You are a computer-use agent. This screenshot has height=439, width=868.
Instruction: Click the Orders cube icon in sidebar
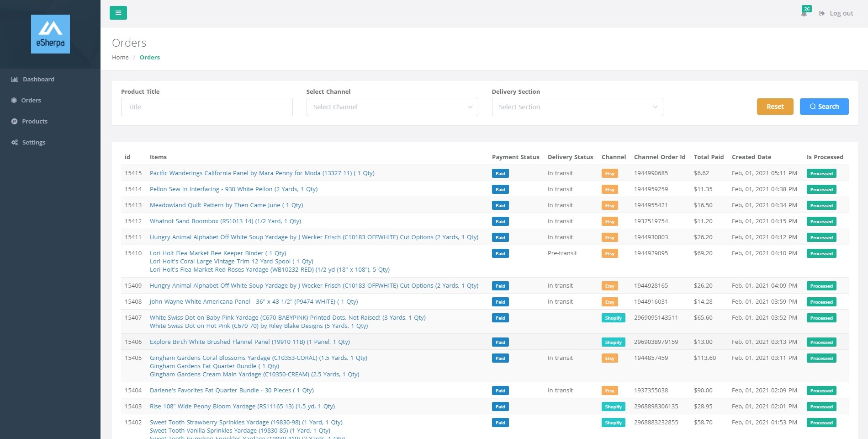[14, 100]
